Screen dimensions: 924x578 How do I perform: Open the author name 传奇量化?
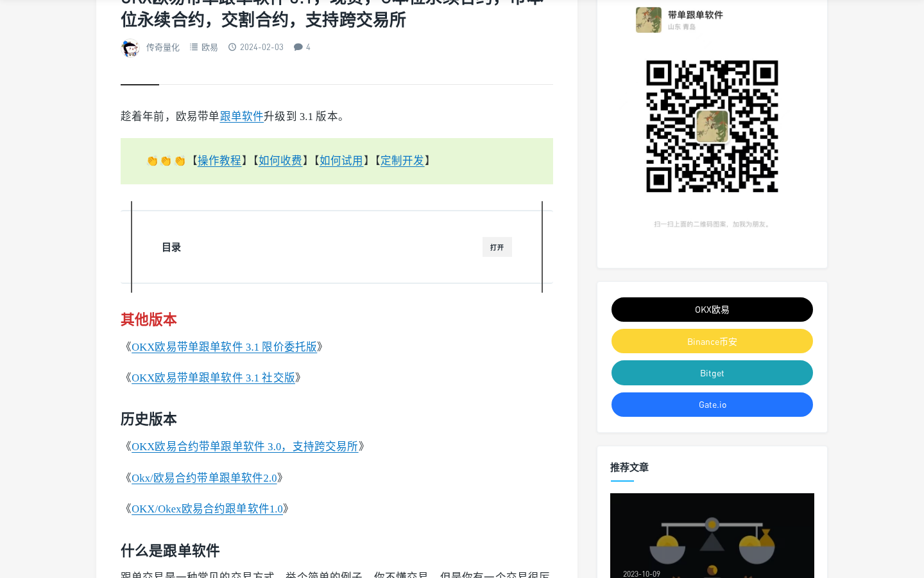pyautogui.click(x=163, y=48)
